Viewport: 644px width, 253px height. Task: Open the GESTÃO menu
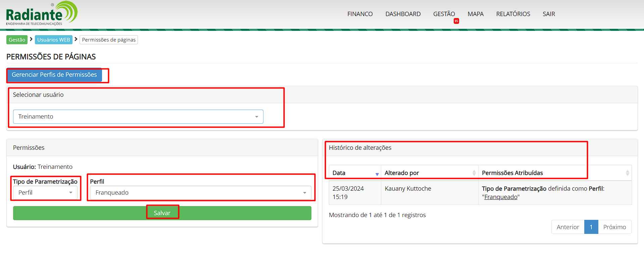pos(444,14)
